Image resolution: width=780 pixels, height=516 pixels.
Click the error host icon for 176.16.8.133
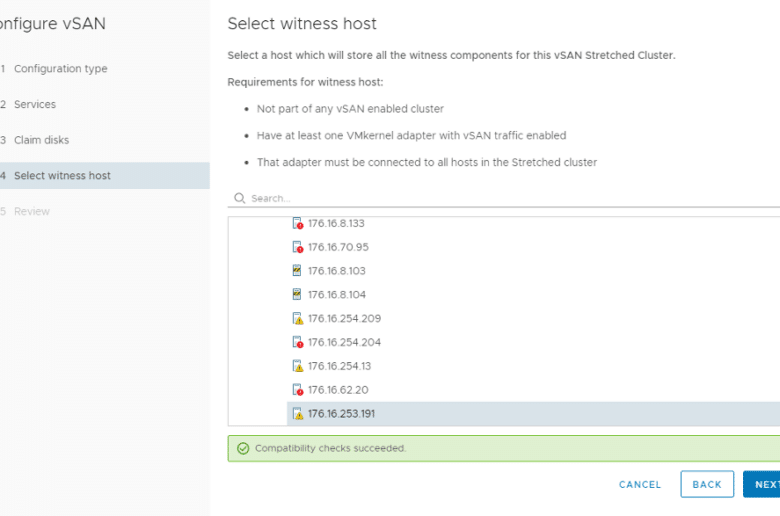297,223
